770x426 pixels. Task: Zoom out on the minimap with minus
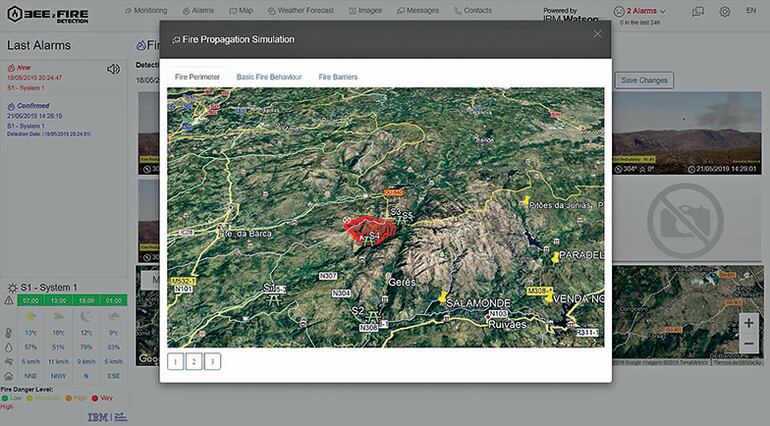pos(748,343)
